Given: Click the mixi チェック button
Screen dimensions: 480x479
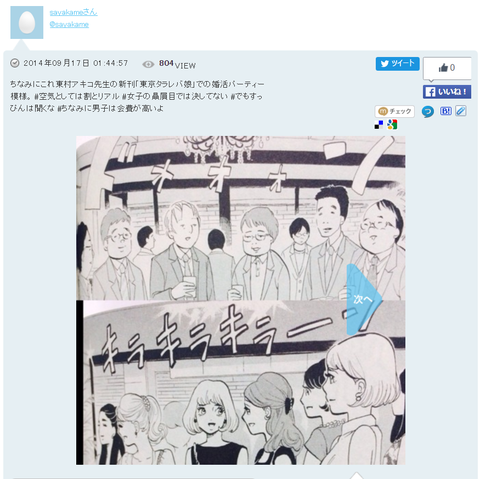Looking at the screenshot, I should [395, 111].
